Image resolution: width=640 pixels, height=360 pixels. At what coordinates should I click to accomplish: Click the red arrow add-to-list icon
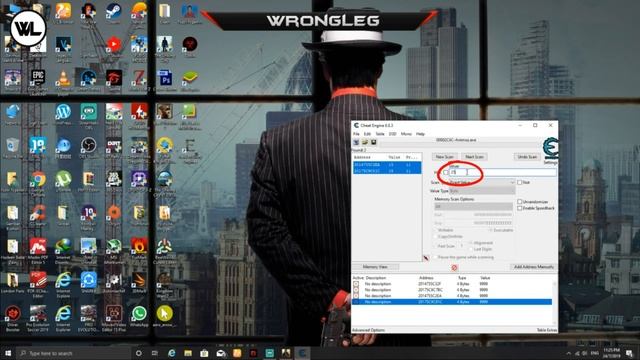[x=426, y=258]
